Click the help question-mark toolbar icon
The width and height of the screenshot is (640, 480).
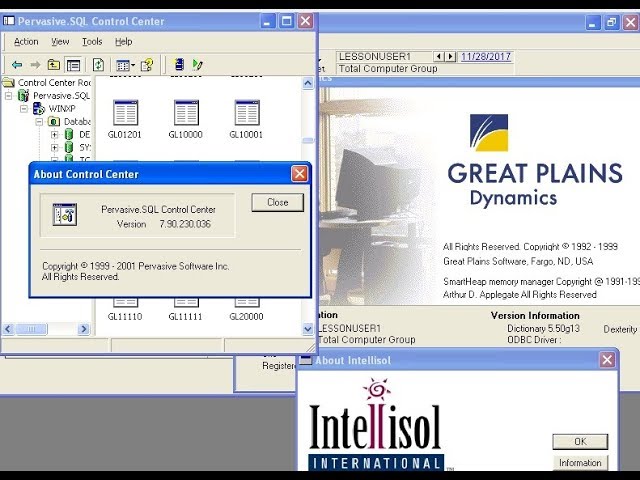pos(147,64)
